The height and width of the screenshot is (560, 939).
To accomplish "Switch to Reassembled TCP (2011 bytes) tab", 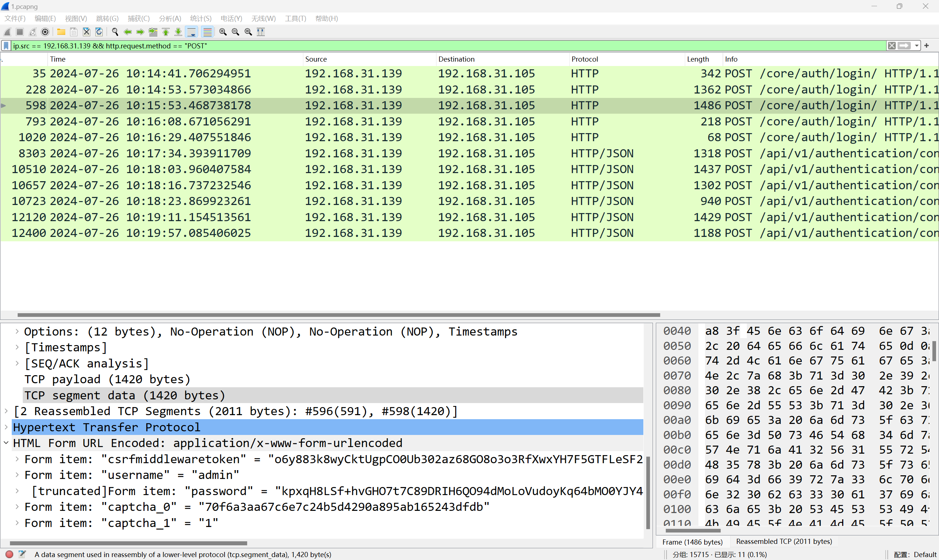I will pyautogui.click(x=784, y=542).
